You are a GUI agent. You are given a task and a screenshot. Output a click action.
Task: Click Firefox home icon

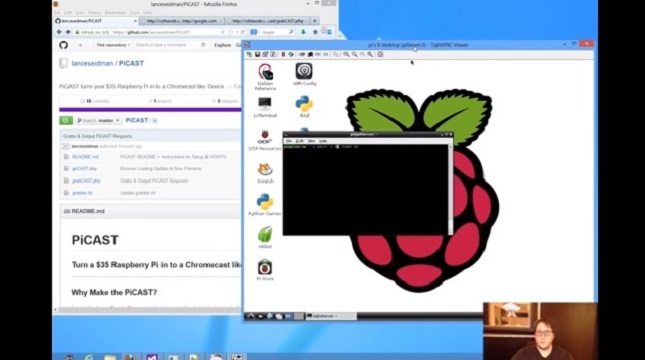[x=315, y=32]
